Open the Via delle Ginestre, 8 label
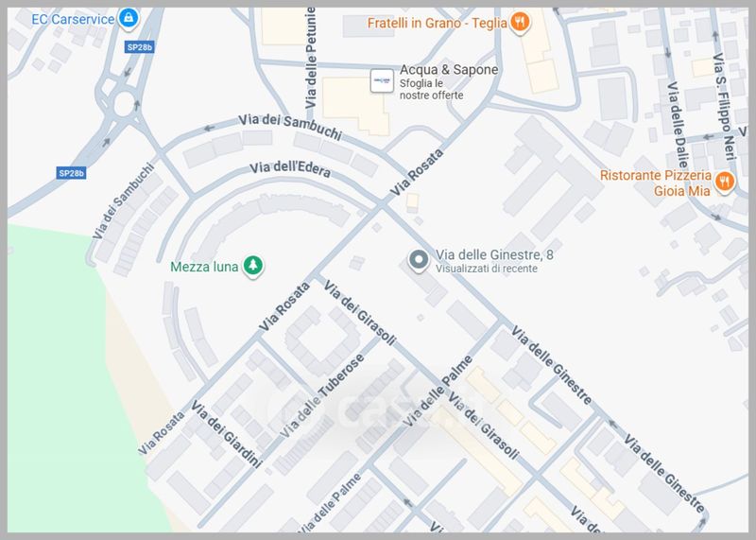756x540 pixels. 494,254
